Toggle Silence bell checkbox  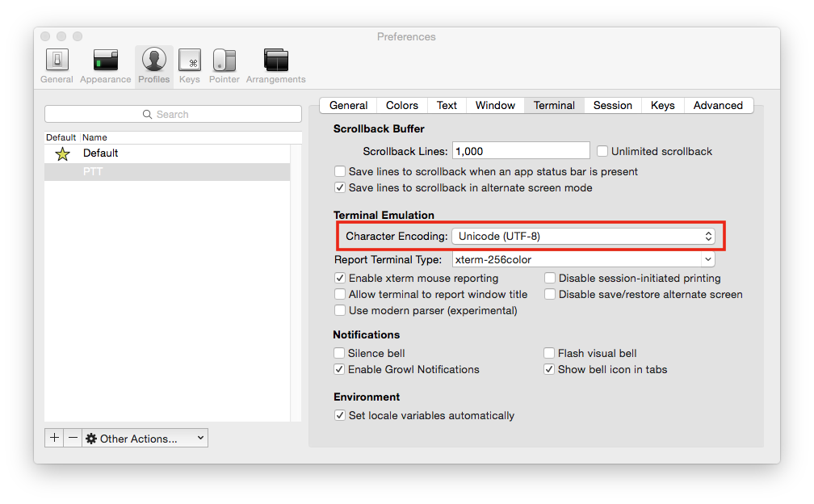click(x=340, y=353)
